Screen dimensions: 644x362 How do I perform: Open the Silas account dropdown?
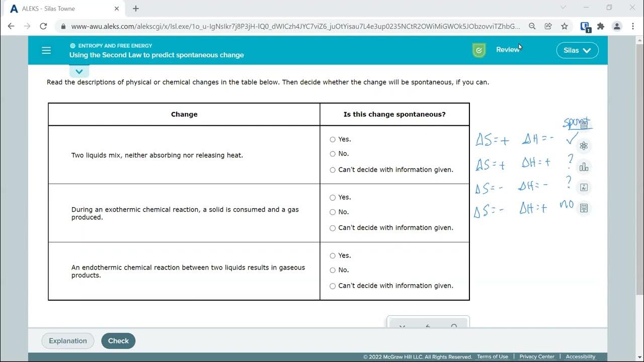pos(577,50)
